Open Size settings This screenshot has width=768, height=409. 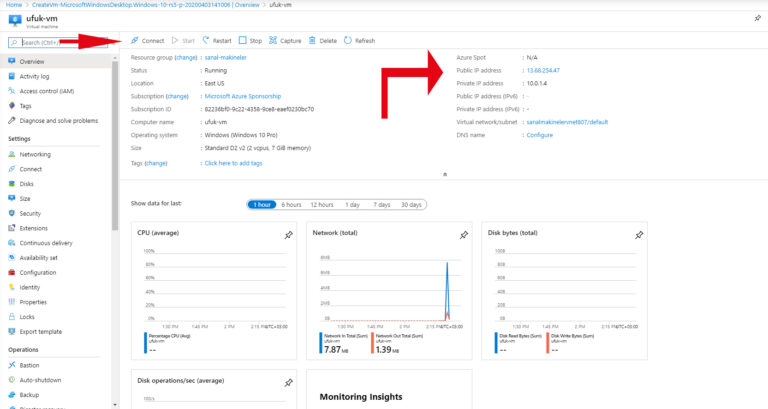[x=25, y=199]
